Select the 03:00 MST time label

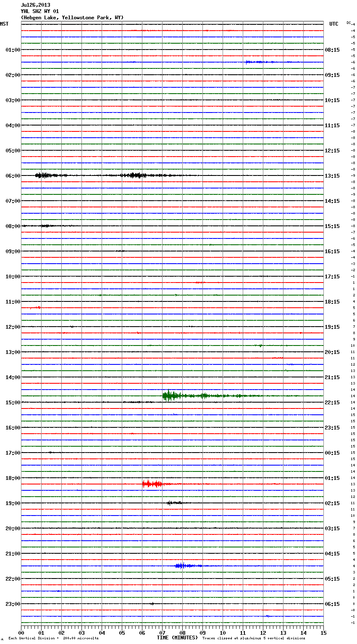pos(13,100)
